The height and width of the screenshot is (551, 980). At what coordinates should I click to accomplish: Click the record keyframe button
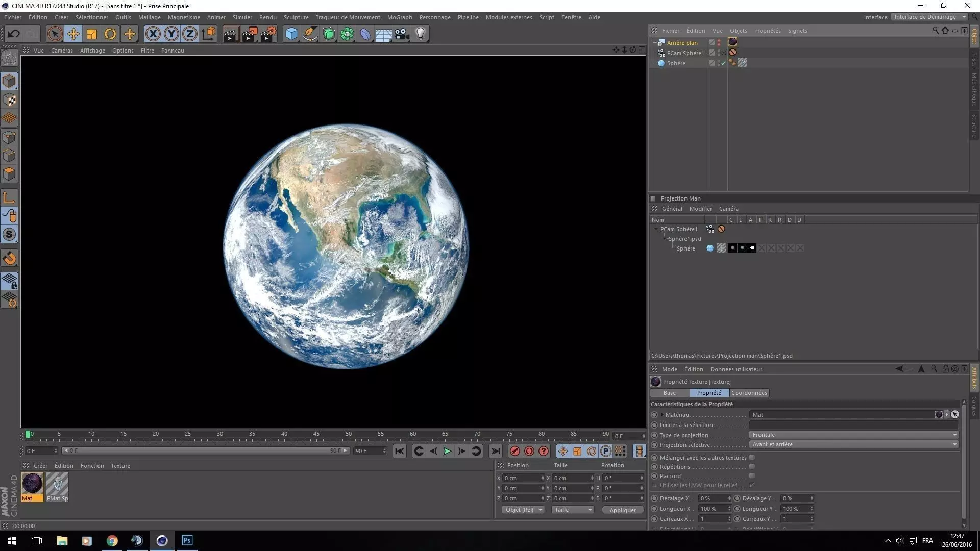514,451
